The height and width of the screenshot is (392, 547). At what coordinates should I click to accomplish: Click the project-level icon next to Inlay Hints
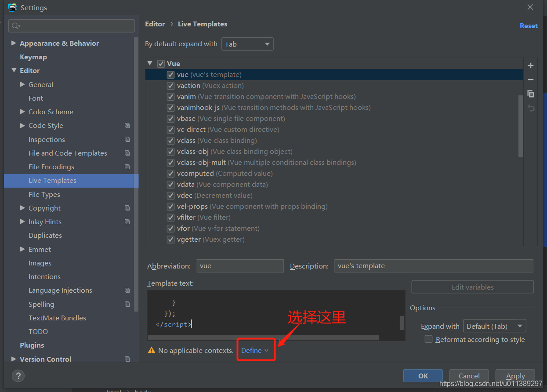[x=127, y=221]
